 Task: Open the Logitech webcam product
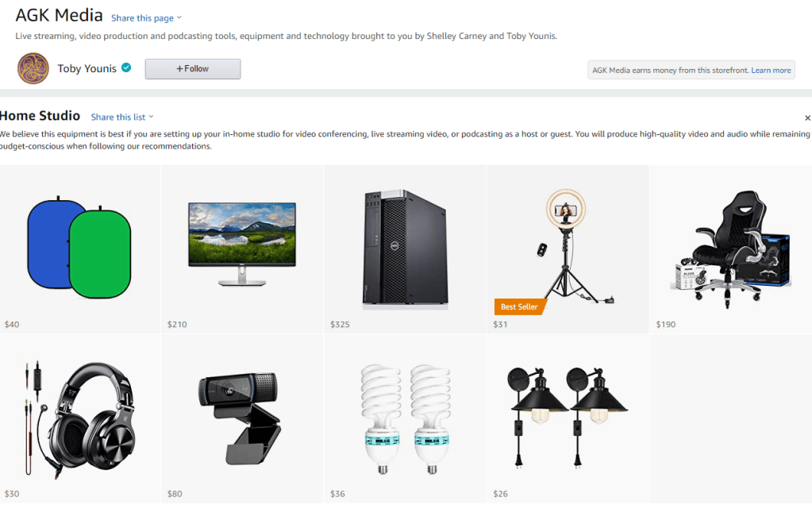(x=239, y=418)
